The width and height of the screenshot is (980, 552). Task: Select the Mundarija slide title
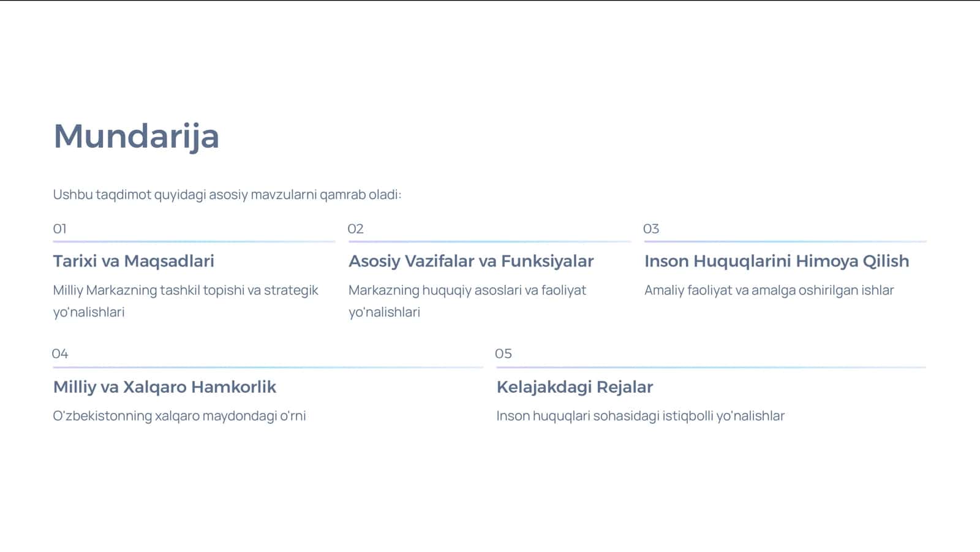(x=136, y=136)
